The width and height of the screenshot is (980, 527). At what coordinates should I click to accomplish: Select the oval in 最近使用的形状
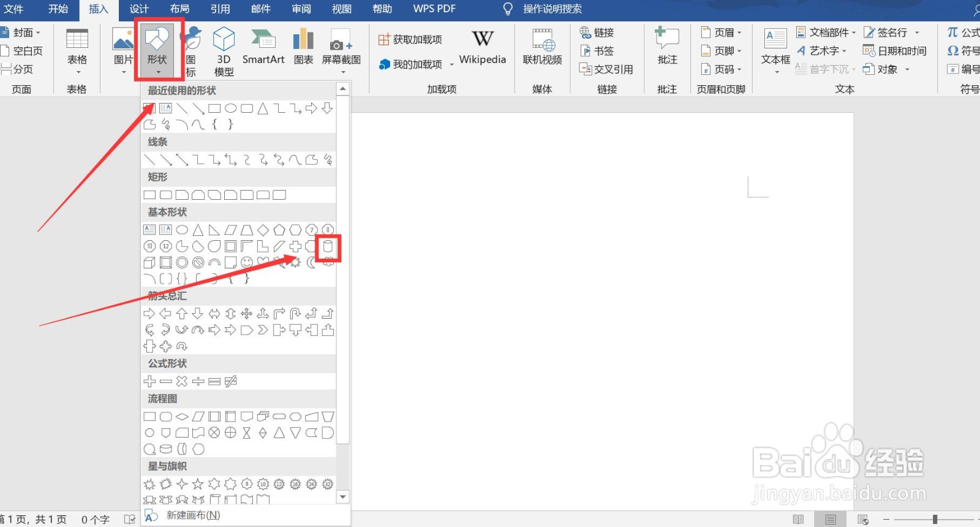[x=230, y=108]
